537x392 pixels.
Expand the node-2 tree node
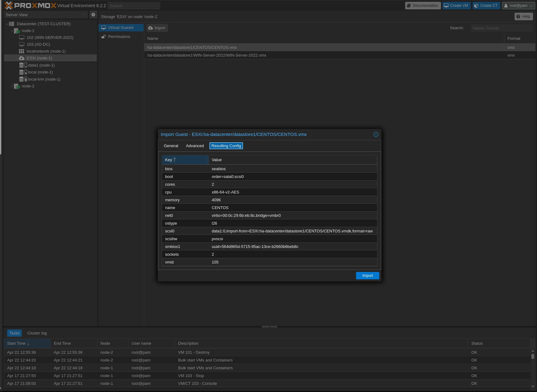[12, 86]
